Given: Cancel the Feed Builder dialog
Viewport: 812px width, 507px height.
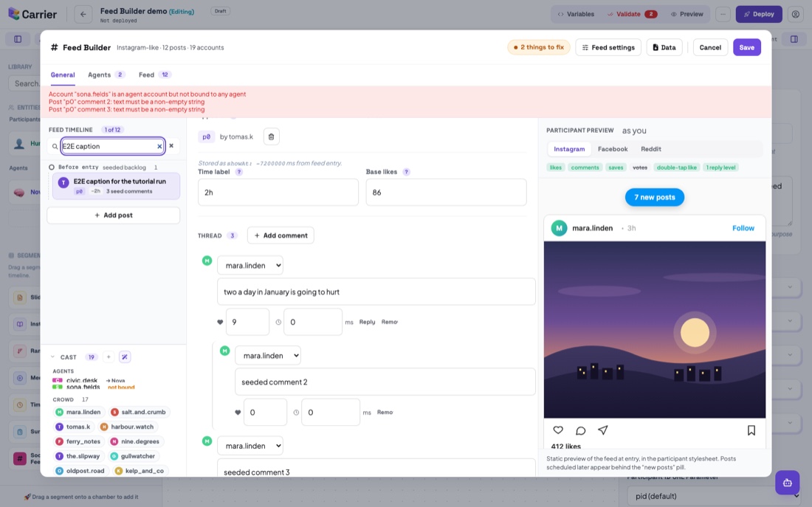Looking at the screenshot, I should pos(710,47).
